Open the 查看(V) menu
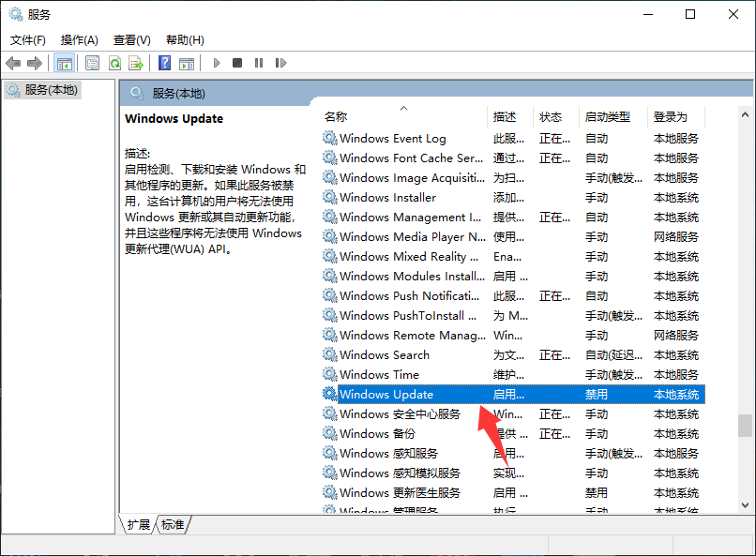This screenshot has width=756, height=556. tap(131, 40)
